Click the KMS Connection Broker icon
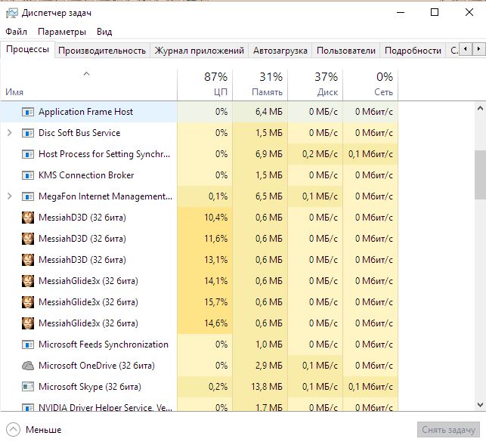 pyautogui.click(x=28, y=175)
